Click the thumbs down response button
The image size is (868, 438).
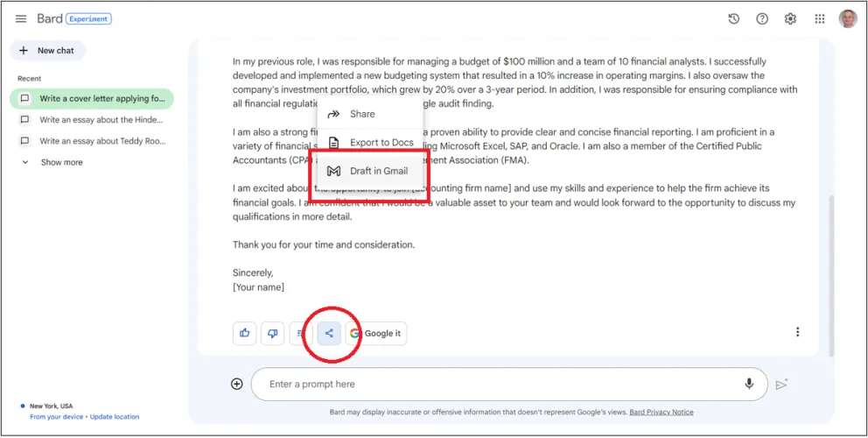(x=272, y=333)
